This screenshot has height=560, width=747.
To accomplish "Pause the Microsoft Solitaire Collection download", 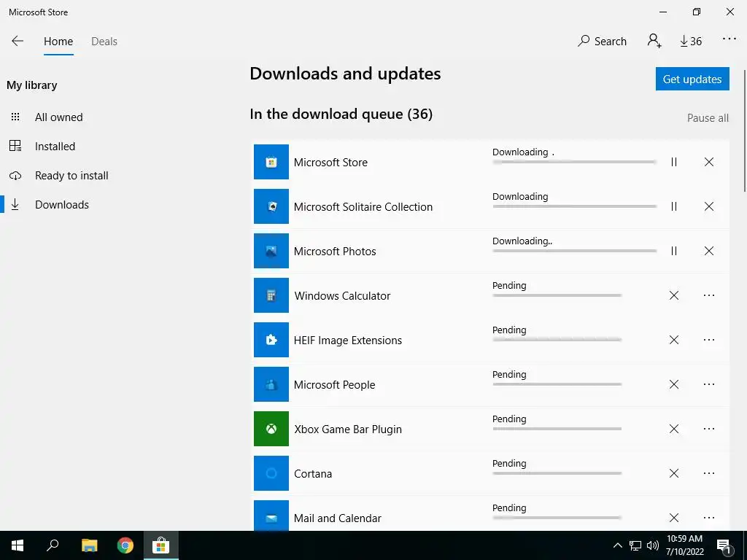I will (x=673, y=206).
